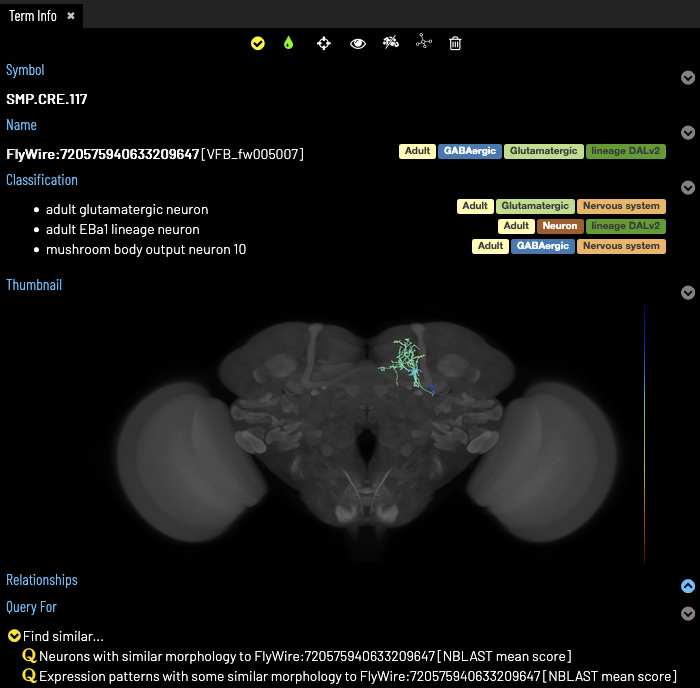Run neurons with similar morphology query
The image size is (700, 688).
(305, 656)
